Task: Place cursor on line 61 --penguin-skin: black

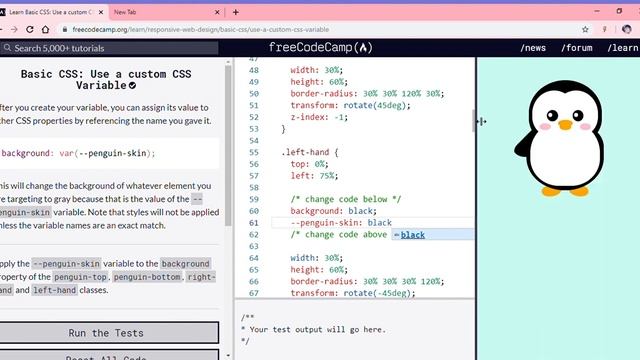Action: tap(341, 223)
